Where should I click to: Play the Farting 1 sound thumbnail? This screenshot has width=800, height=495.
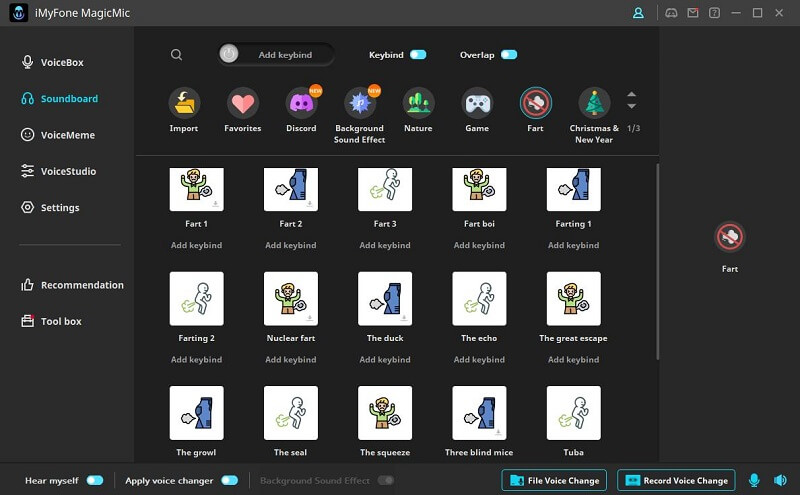(x=573, y=189)
